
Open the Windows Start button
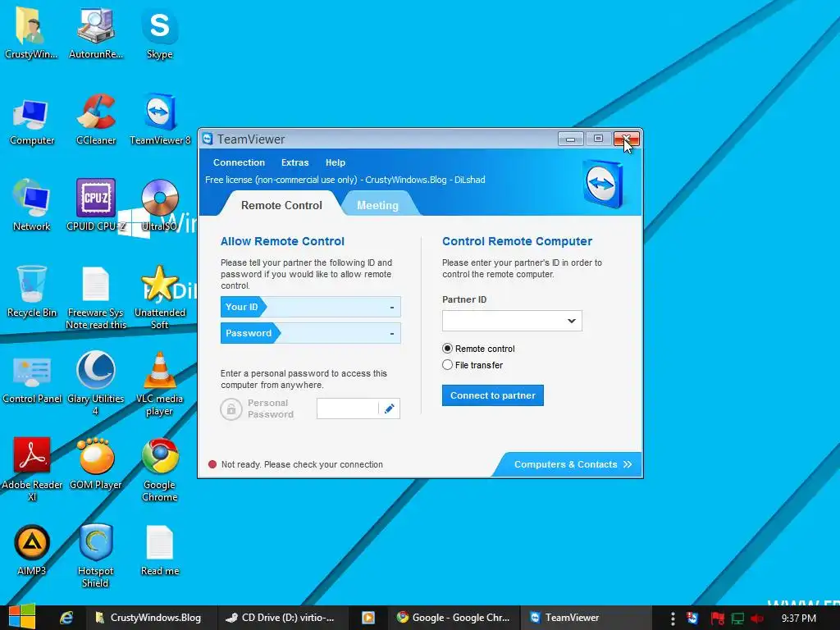[x=22, y=617]
